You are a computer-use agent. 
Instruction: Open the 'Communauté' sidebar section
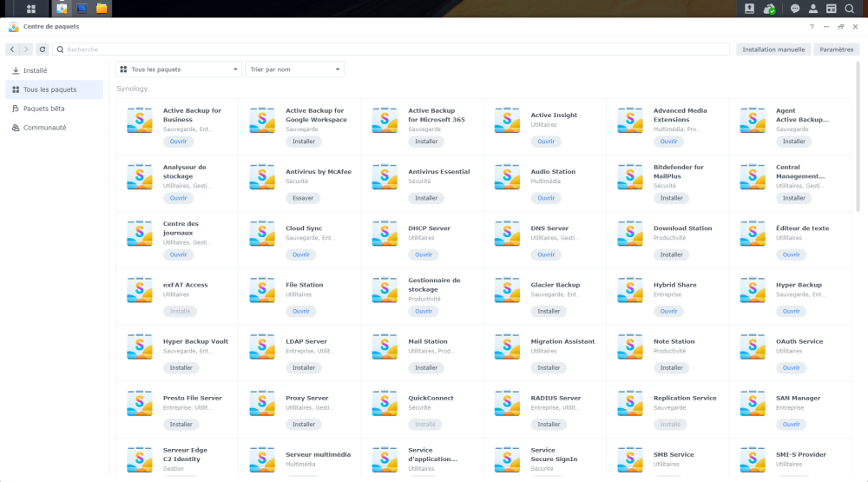[44, 128]
